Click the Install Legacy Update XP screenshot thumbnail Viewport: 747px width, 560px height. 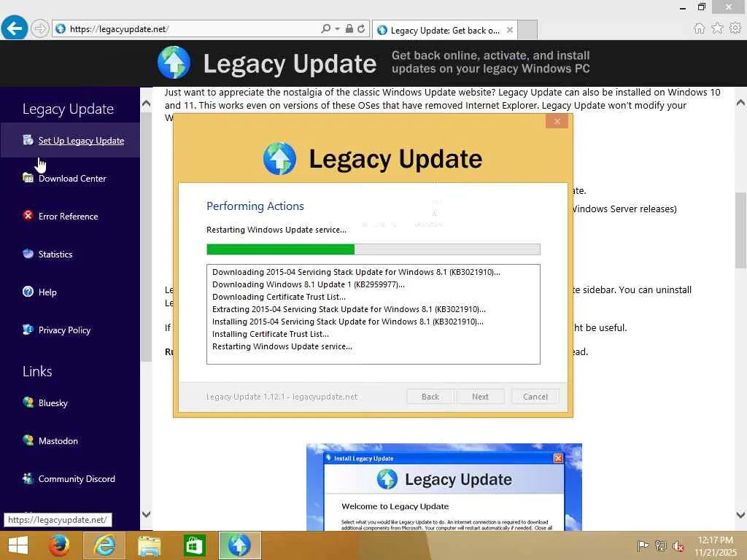point(444,487)
